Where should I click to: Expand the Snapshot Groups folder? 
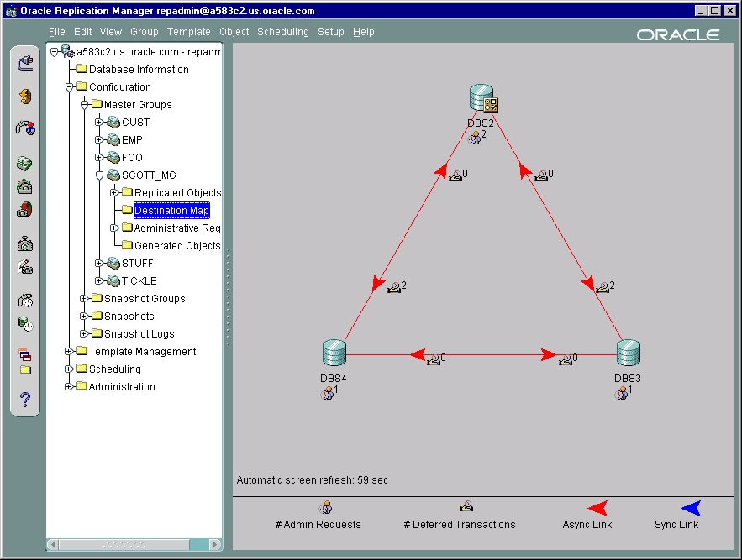point(84,299)
